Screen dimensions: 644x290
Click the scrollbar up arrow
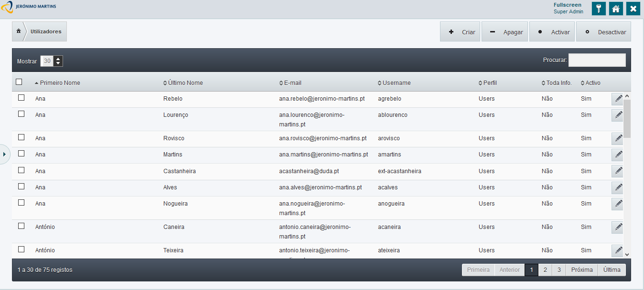tap(627, 96)
